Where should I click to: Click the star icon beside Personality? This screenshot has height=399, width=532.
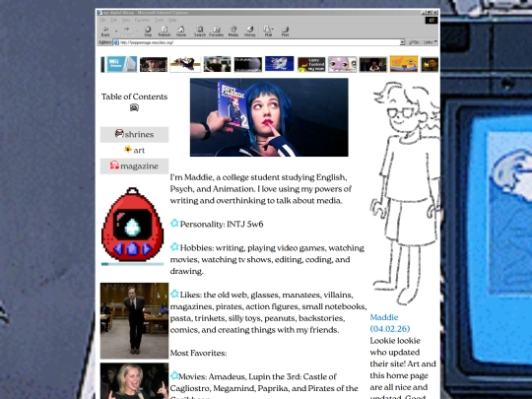tap(174, 223)
